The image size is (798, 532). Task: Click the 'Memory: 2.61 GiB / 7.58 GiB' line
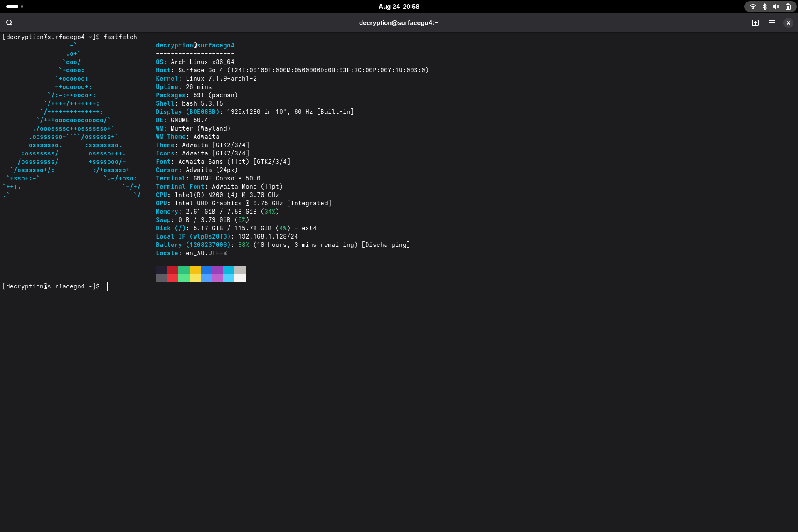coord(217,212)
